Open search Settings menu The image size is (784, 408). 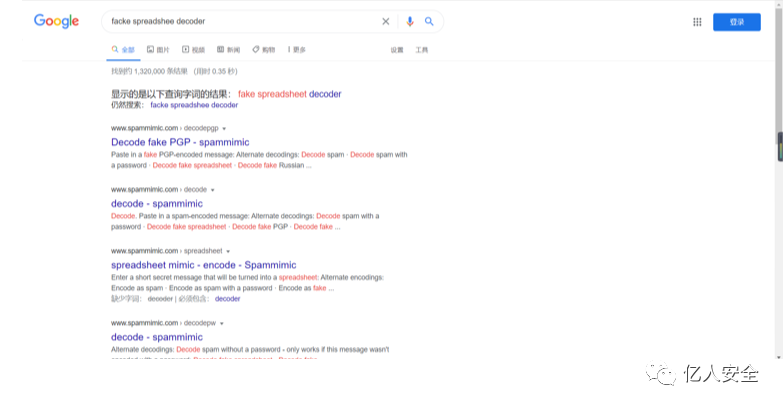coord(397,50)
